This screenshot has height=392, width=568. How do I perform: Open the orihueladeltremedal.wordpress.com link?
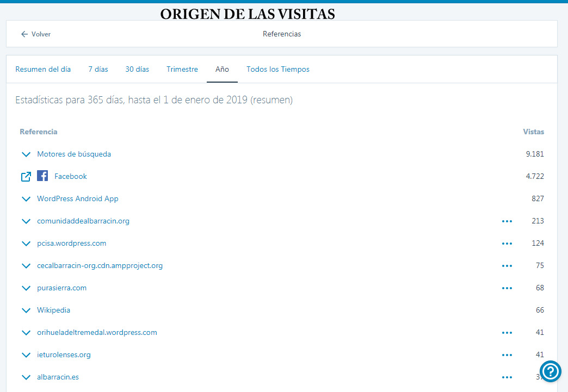[x=97, y=332]
